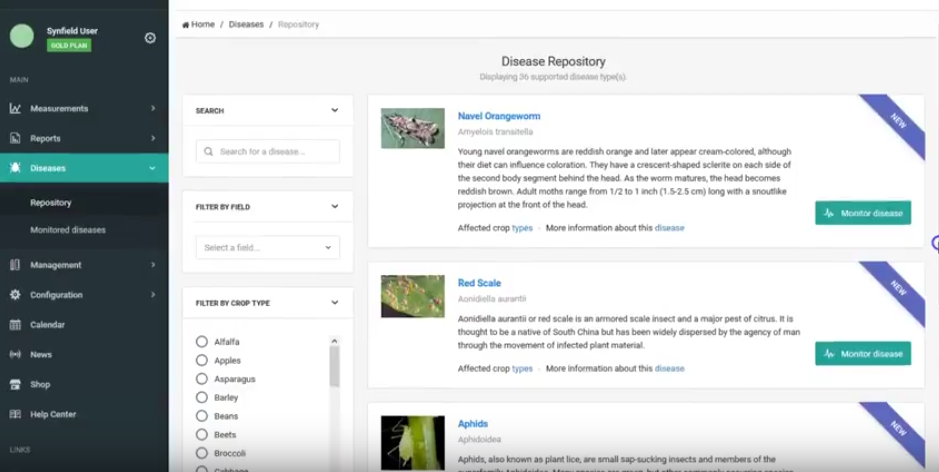Open Monitored diseases submenu item
939x472 pixels.
pos(68,230)
